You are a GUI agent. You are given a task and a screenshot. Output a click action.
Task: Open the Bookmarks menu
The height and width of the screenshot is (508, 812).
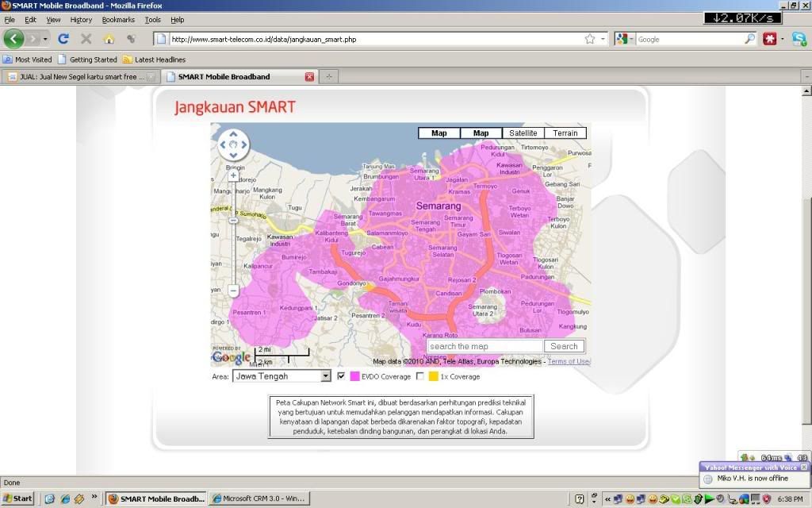pyautogui.click(x=118, y=20)
